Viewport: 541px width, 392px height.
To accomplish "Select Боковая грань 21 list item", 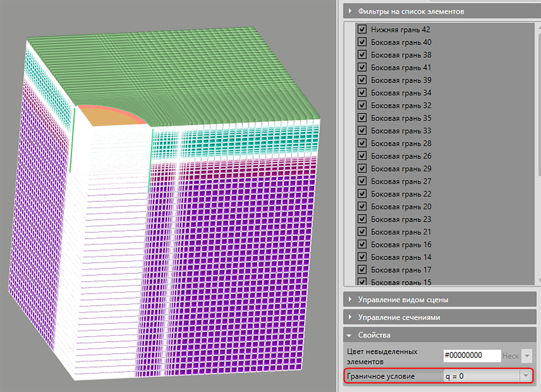I will (x=401, y=232).
